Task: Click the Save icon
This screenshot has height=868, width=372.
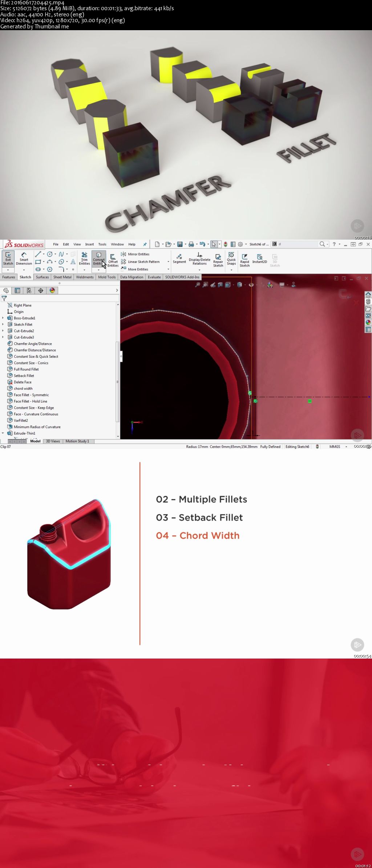Action: tap(179, 244)
